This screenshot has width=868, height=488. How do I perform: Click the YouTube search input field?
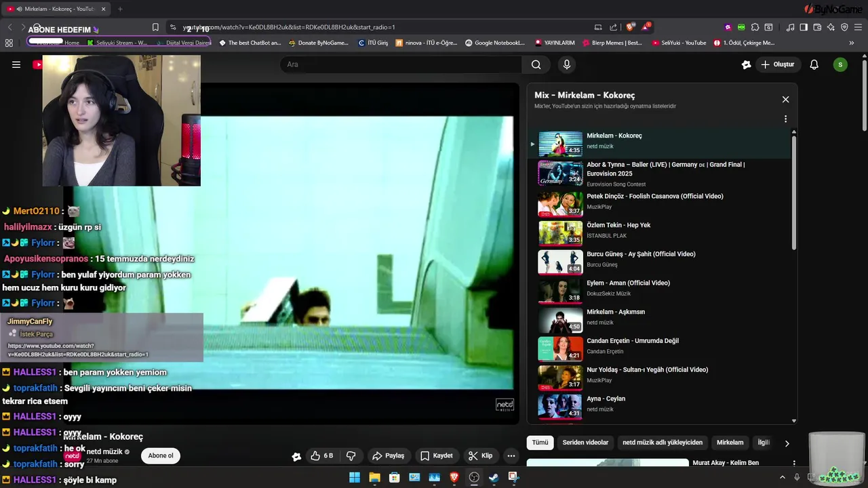point(401,64)
